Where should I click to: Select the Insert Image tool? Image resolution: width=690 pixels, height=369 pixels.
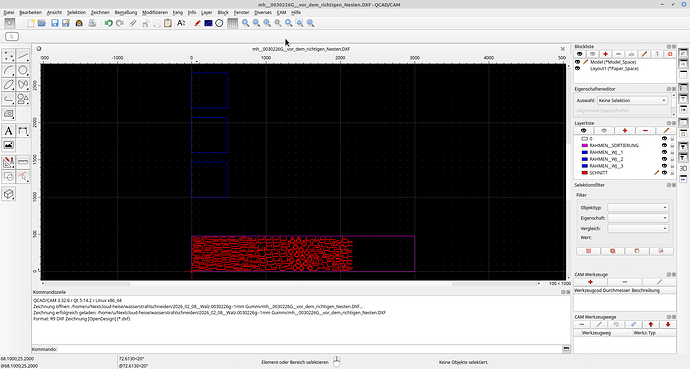click(8, 145)
